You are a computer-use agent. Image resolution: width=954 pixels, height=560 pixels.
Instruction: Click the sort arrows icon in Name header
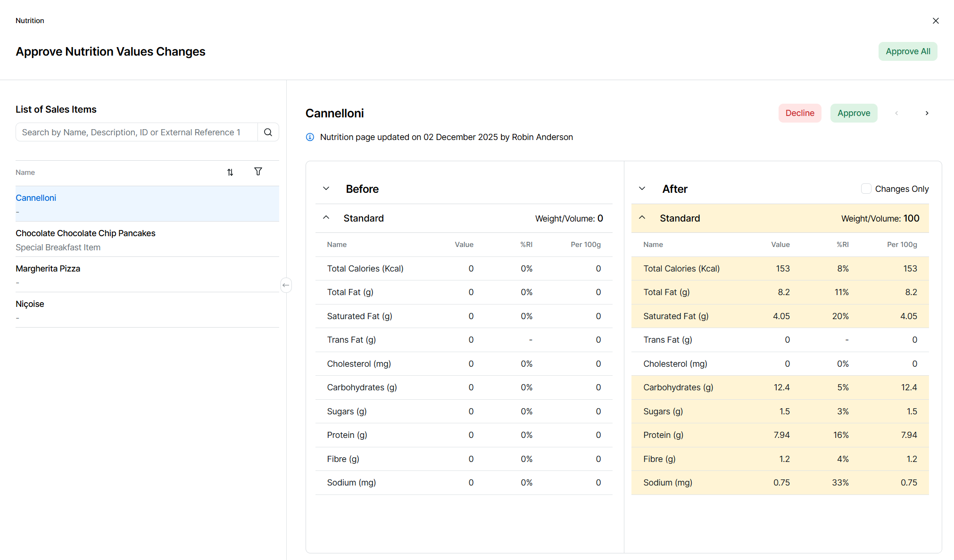coord(230,173)
